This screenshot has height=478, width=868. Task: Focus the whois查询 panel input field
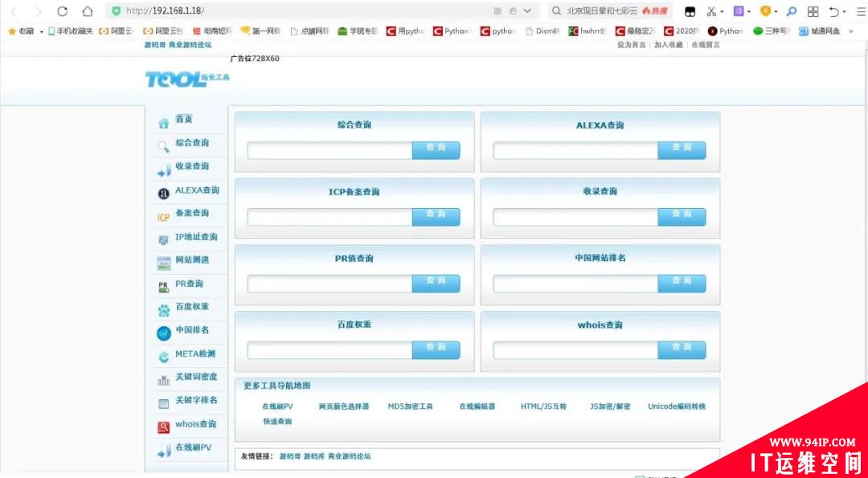(x=575, y=349)
